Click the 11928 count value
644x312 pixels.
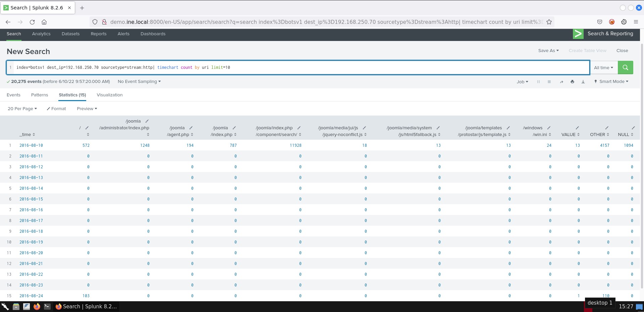296,145
